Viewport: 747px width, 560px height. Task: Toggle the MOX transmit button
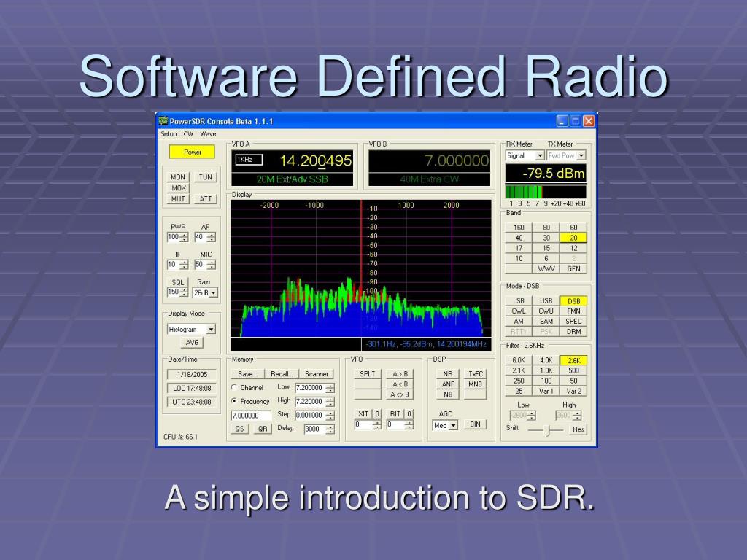(x=179, y=188)
